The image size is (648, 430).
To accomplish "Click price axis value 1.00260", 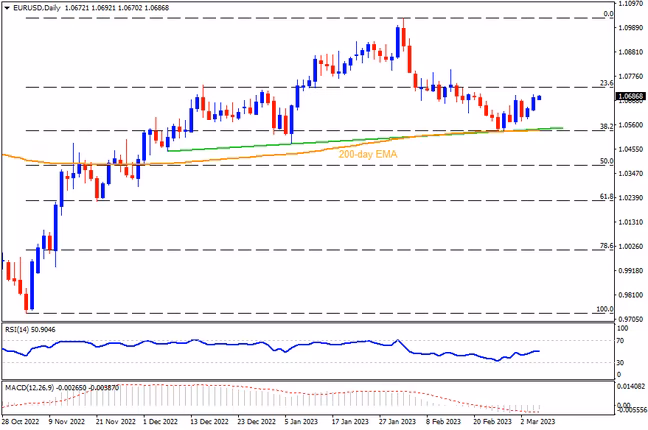I will tap(631, 246).
